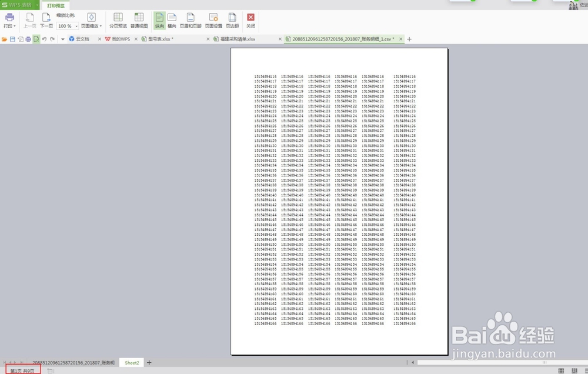Toggle page margins (页边距) display

pyautogui.click(x=232, y=21)
